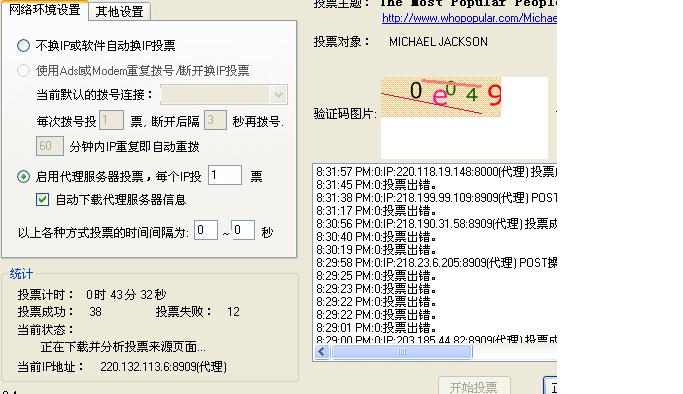Screen dimensions: 683x394
Task: Select log entry with IP 218.199.99.109:8909
Action: coord(436,198)
